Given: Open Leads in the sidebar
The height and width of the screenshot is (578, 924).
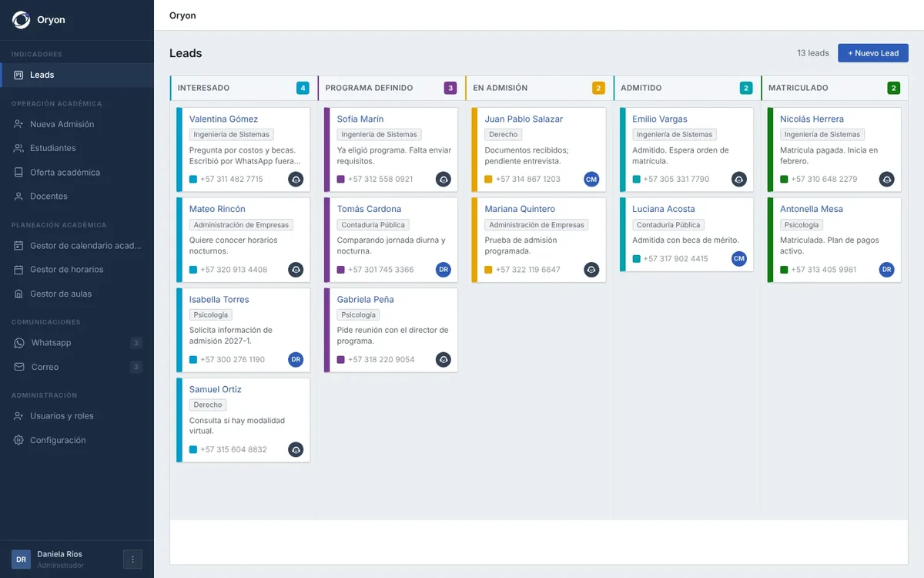Looking at the screenshot, I should (x=77, y=75).
